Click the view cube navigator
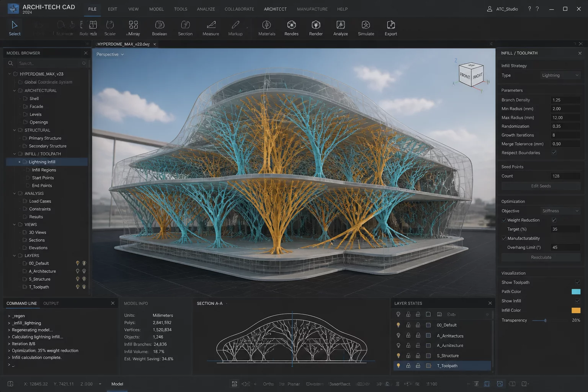This screenshot has height=392, width=588. point(471,75)
